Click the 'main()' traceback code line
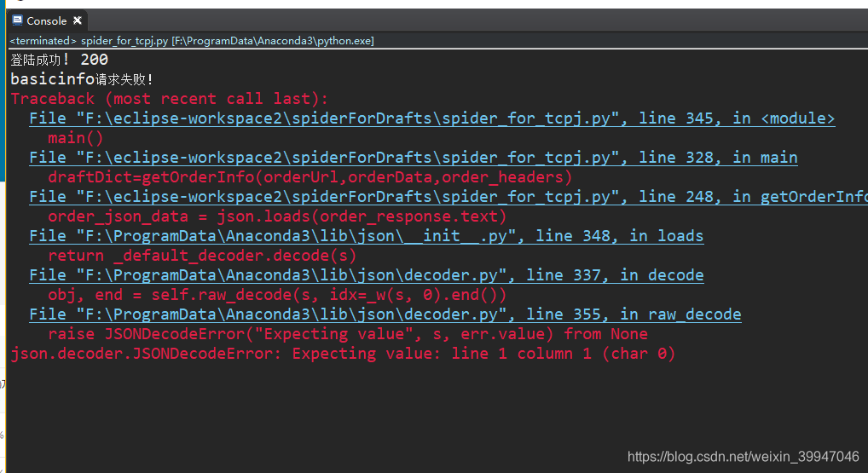 [x=76, y=138]
